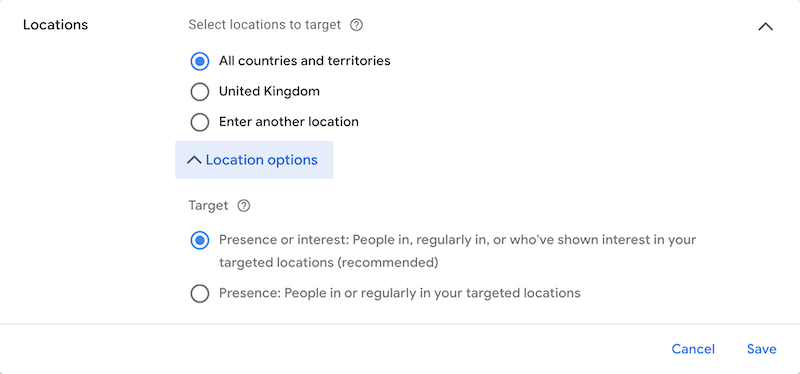Save the location settings
This screenshot has height=374, width=800.
[762, 349]
